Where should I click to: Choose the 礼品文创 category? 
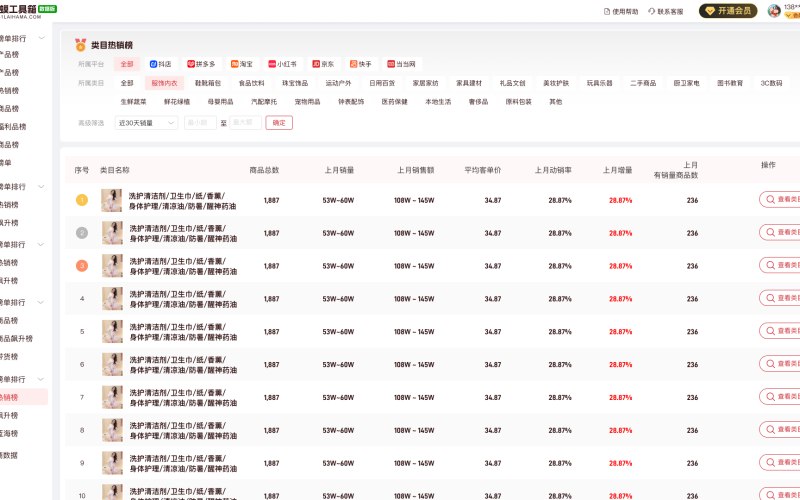pos(512,83)
